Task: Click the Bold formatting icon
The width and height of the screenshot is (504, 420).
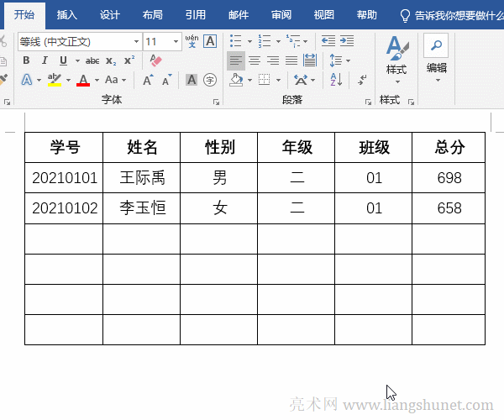Action: (x=26, y=60)
